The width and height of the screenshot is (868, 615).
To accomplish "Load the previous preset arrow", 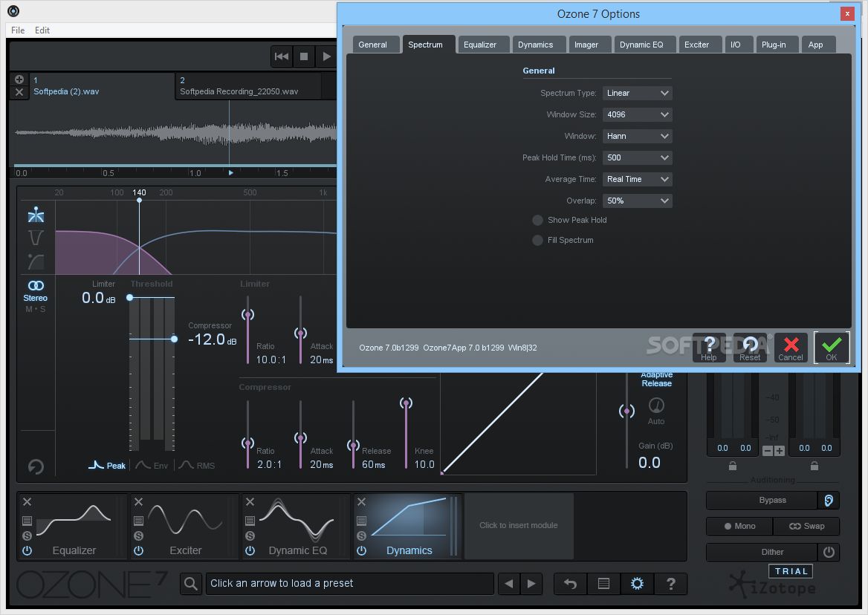I will point(509,584).
